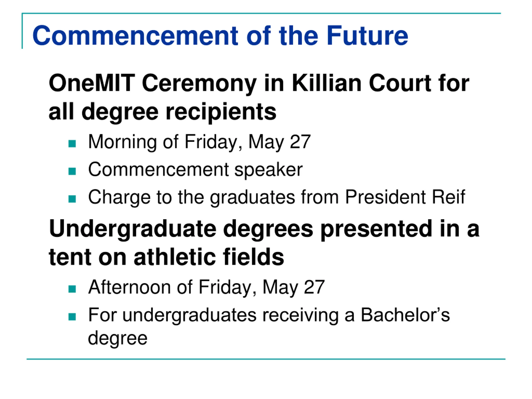This screenshot has height=399, width=532.
Task: Click the words Killian Court
Action: coord(361,83)
